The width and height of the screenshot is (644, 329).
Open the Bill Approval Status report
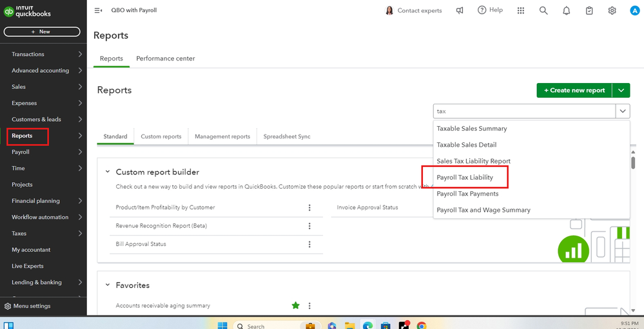(141, 244)
